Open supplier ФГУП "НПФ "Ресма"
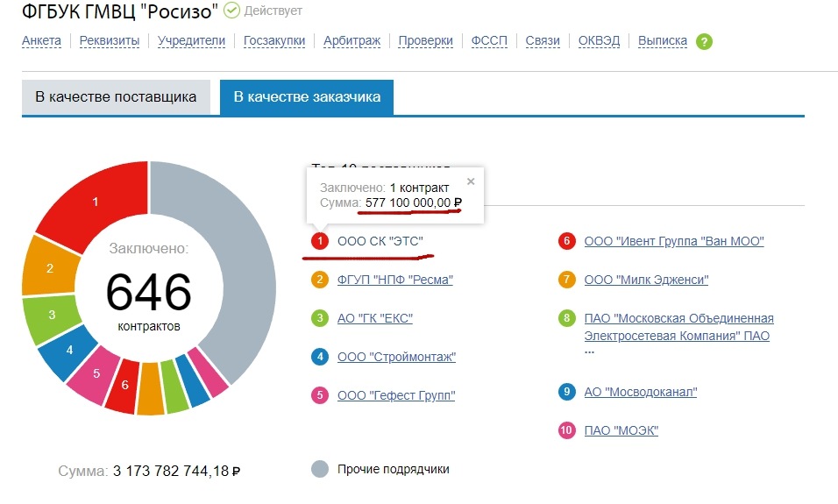The height and width of the screenshot is (504, 838). point(395,280)
